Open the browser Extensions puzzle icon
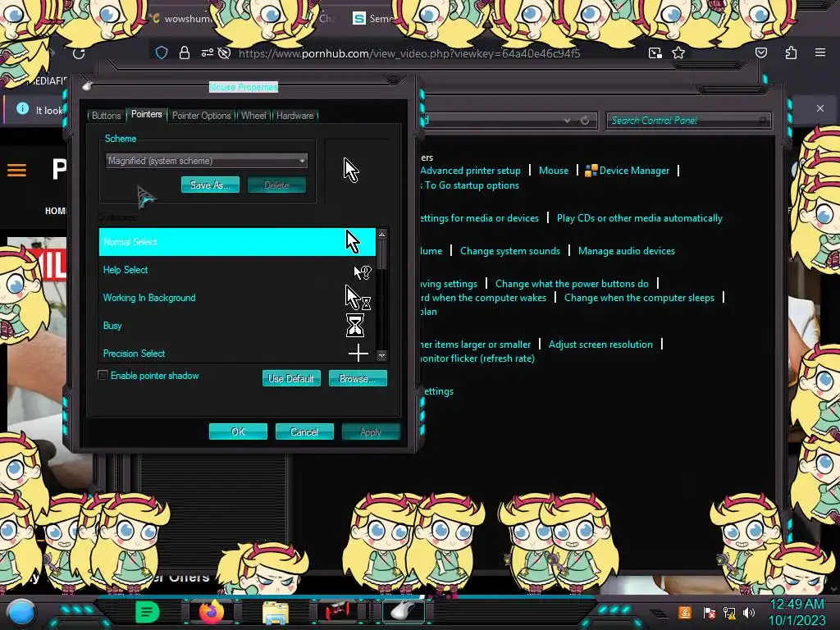This screenshot has width=840, height=630. 791,52
